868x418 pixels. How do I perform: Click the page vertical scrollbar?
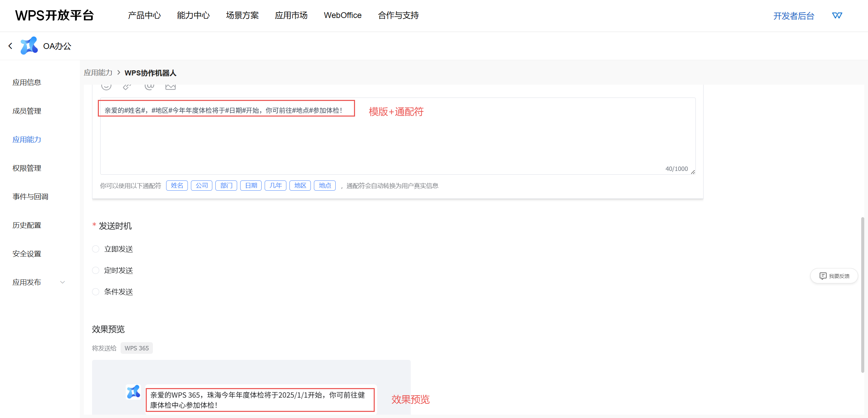[862, 294]
